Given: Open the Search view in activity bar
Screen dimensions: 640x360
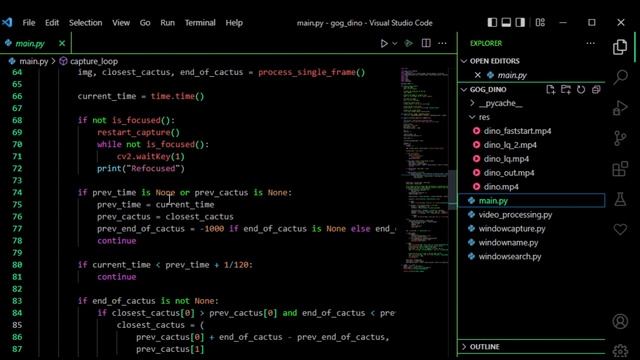Looking at the screenshot, I should 620,77.
